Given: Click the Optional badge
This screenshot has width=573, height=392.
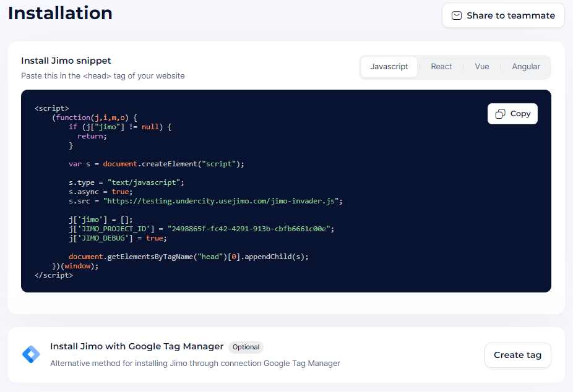Looking at the screenshot, I should [246, 347].
